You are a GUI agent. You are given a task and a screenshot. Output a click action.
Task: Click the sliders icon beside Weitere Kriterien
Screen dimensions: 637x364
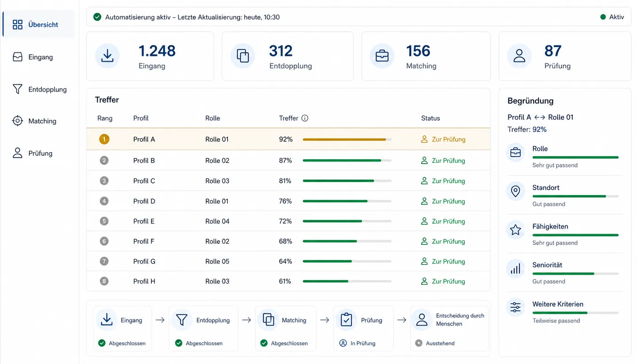515,307
